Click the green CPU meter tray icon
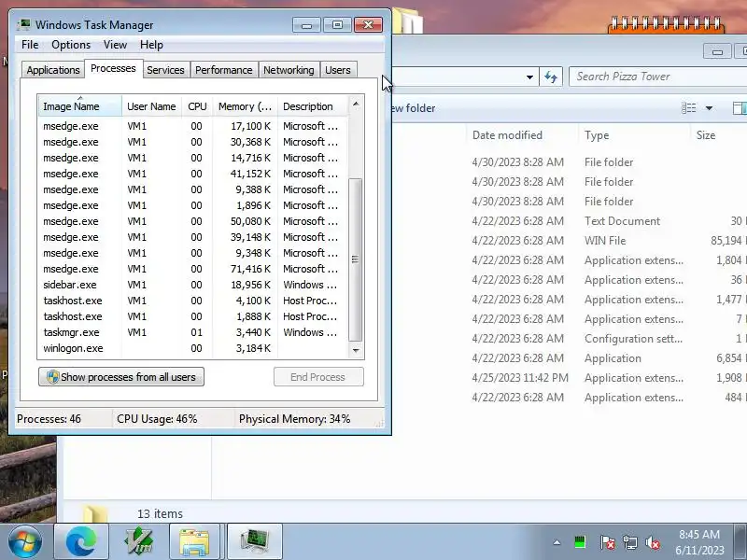Image resolution: width=747 pixels, height=560 pixels. pos(580,542)
